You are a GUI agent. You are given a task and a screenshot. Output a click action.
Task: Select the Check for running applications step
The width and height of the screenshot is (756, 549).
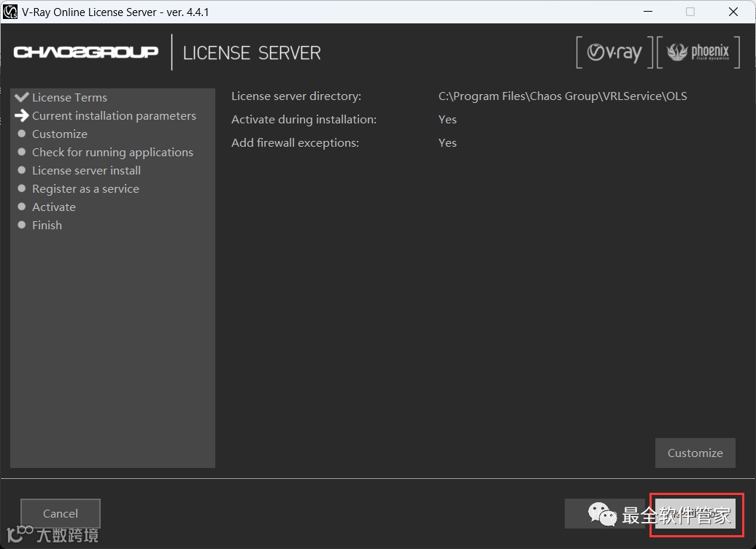click(112, 153)
